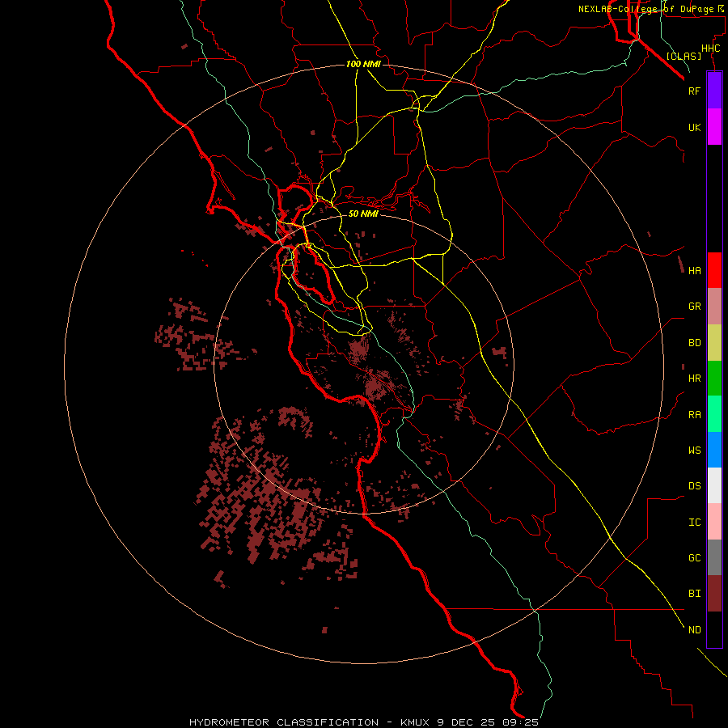Image resolution: width=728 pixels, height=728 pixels.
Task: Click the WS legend label
Action: tap(694, 451)
